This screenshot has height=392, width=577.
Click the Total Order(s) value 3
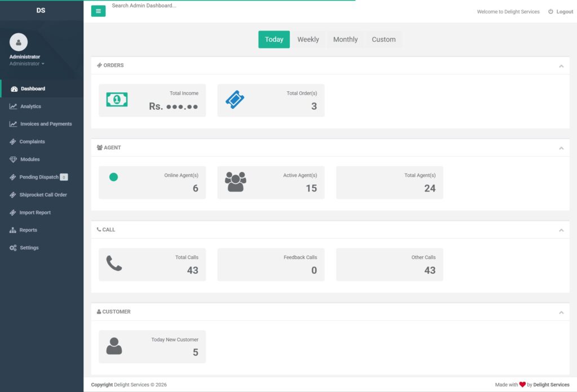click(314, 106)
